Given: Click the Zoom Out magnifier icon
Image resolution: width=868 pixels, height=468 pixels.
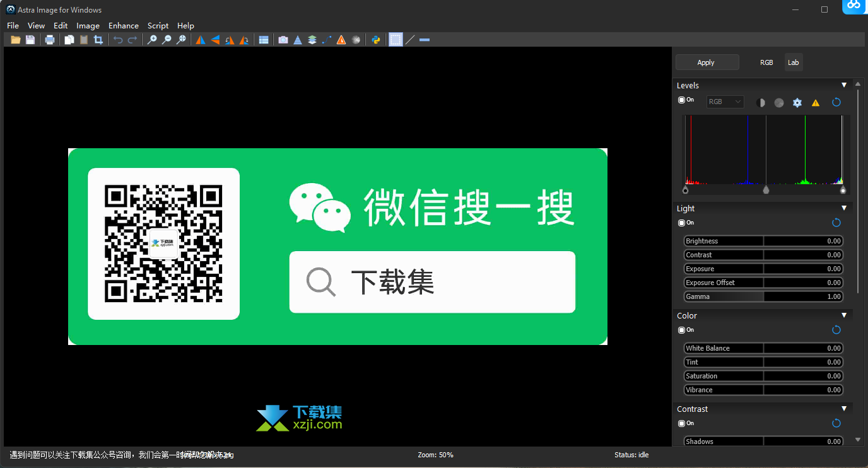Looking at the screenshot, I should (x=167, y=40).
